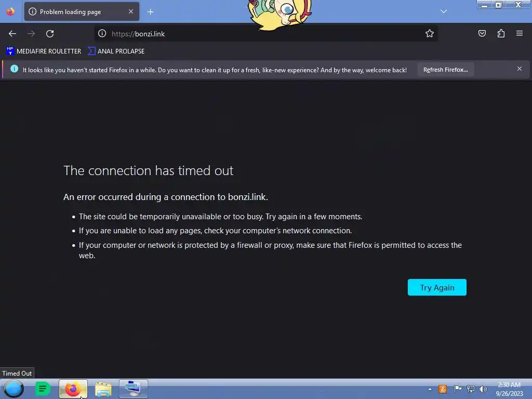Reload the page with the refresh icon
This screenshot has width=532, height=399.
coord(50,34)
